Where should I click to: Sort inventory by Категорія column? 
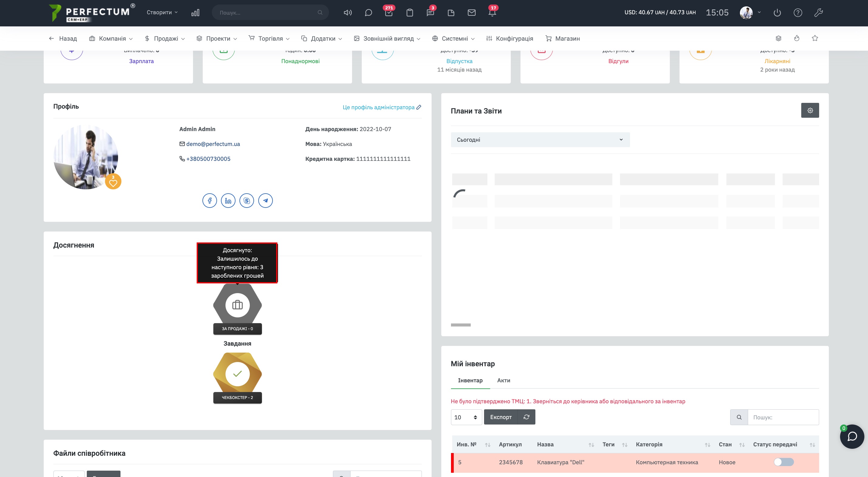point(673,444)
